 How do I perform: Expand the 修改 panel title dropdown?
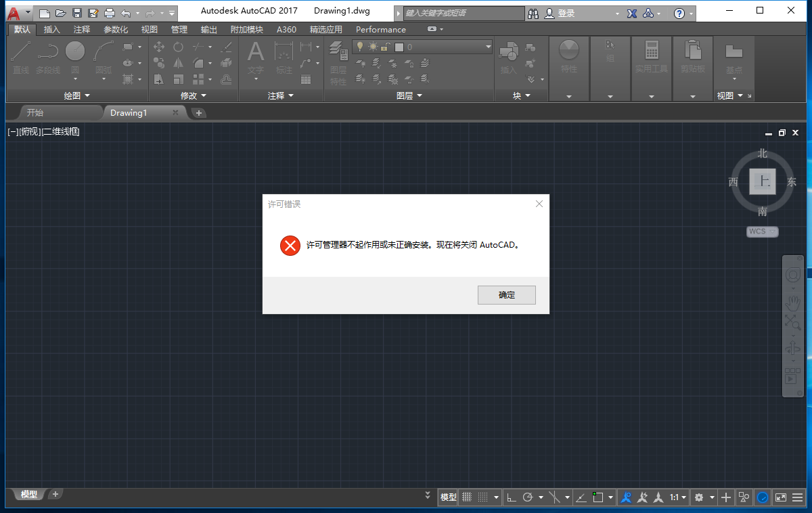[x=193, y=96]
